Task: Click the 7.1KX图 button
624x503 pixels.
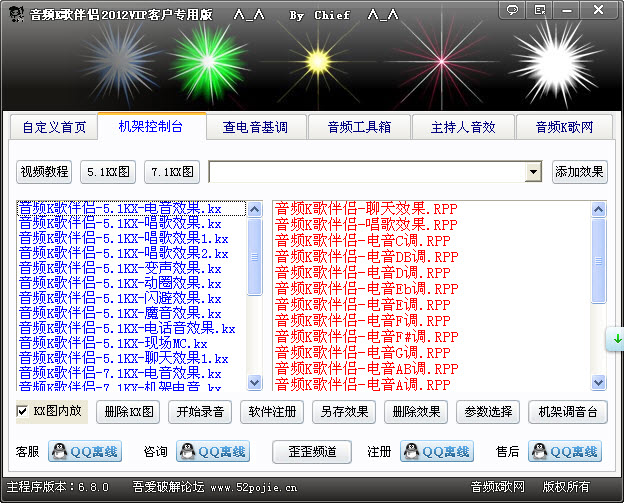Action: [x=172, y=172]
